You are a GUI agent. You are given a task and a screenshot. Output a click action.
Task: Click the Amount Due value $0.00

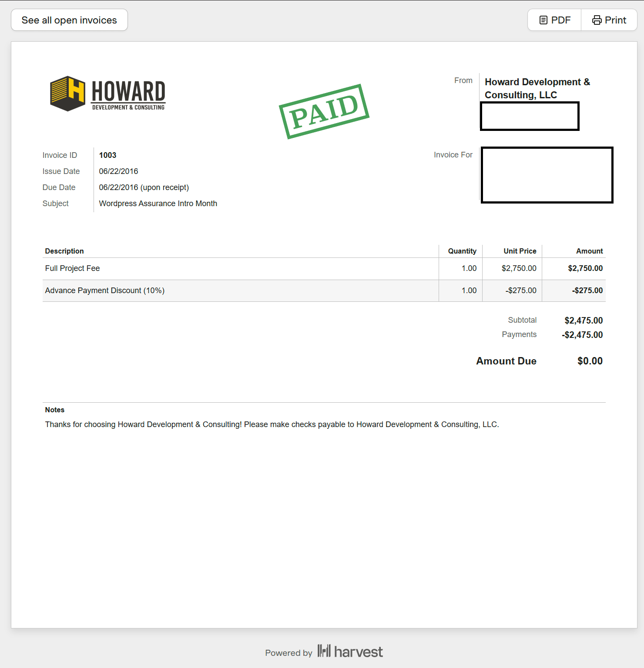pos(590,361)
